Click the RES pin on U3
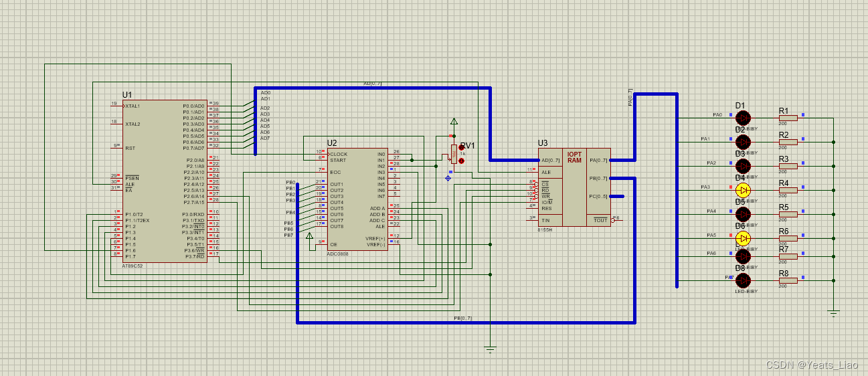The width and height of the screenshot is (868, 376). (x=546, y=208)
